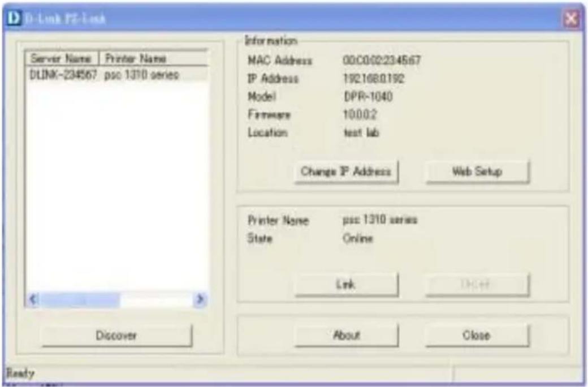588x387 pixels.
Task: Click the IP Address label
Action: click(x=273, y=79)
